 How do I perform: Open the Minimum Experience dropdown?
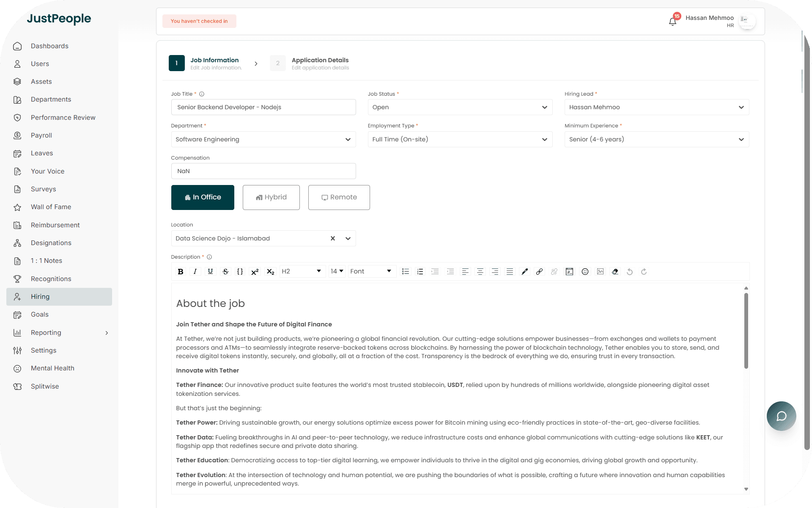point(656,140)
